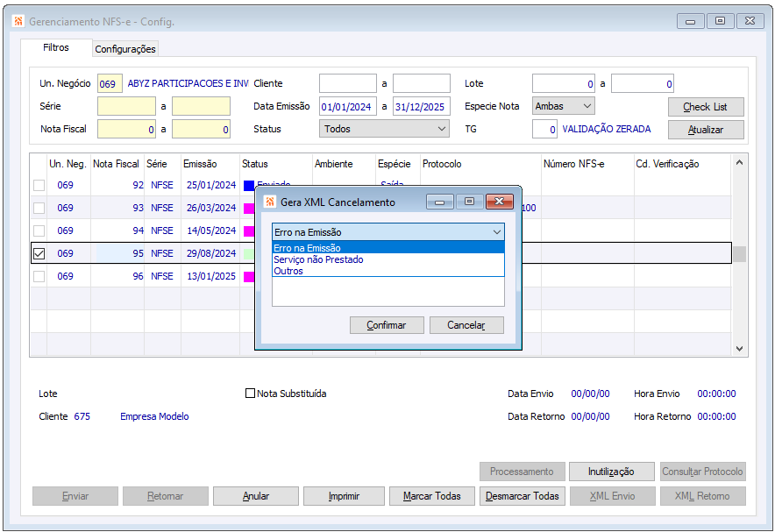Click the Imprimir button
The image size is (775, 532).
tap(344, 496)
